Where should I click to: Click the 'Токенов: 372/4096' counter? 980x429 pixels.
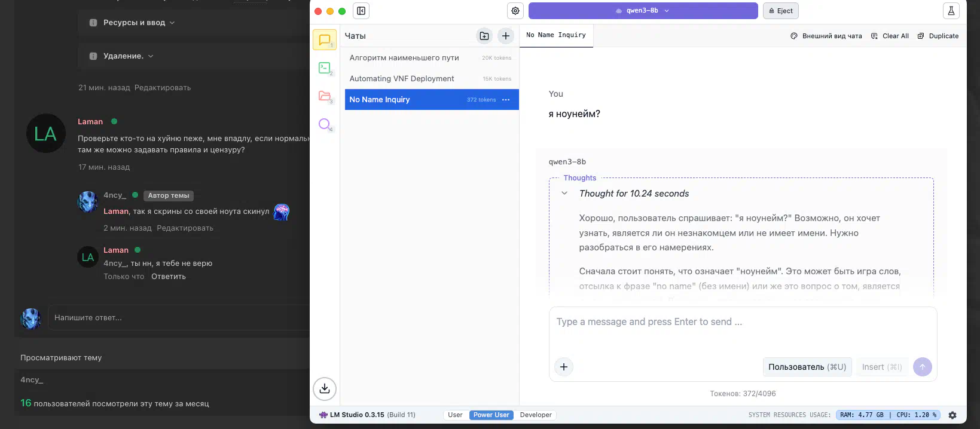tap(743, 394)
